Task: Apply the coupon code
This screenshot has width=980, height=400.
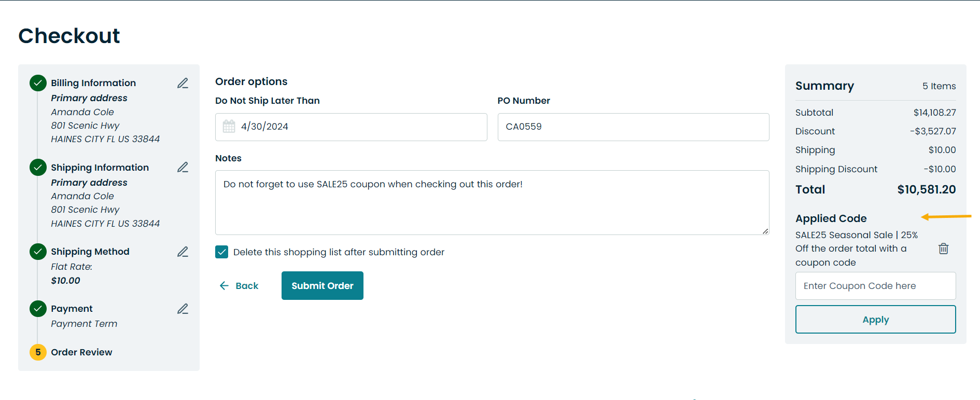Action: pos(875,320)
